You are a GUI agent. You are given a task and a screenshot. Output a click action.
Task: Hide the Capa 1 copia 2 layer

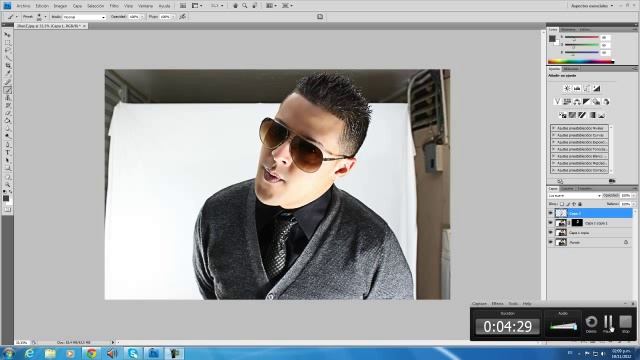point(550,223)
